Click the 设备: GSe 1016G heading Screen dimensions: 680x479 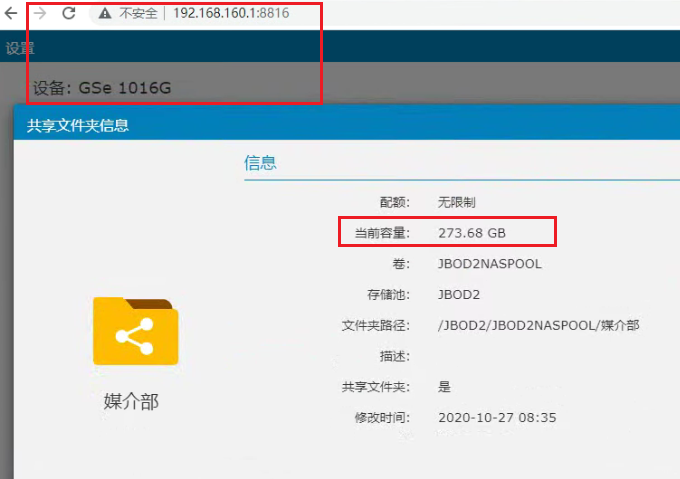[x=102, y=88]
